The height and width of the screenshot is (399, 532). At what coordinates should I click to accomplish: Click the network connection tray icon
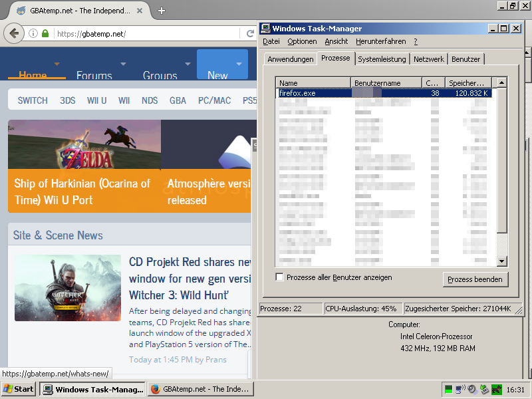click(460, 389)
